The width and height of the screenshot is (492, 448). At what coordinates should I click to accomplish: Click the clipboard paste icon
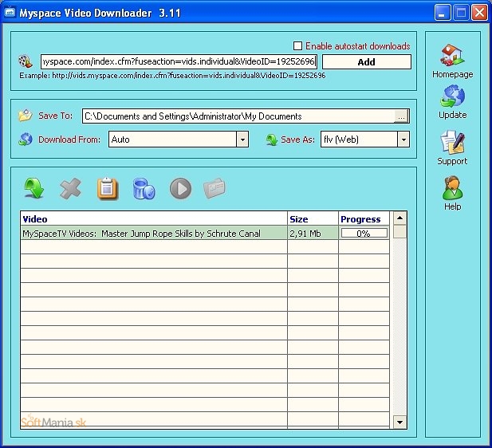pyautogui.click(x=108, y=188)
